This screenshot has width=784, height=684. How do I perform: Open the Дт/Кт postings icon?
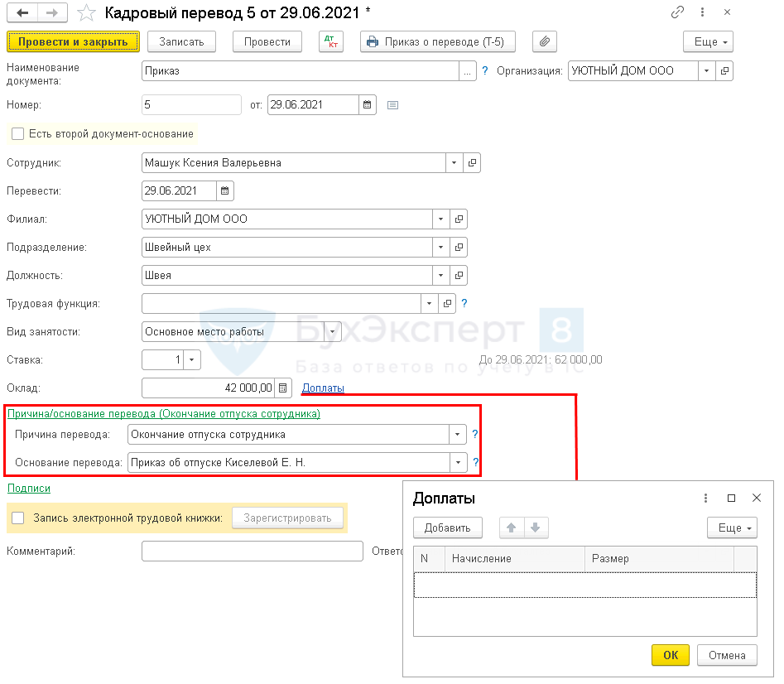331,41
